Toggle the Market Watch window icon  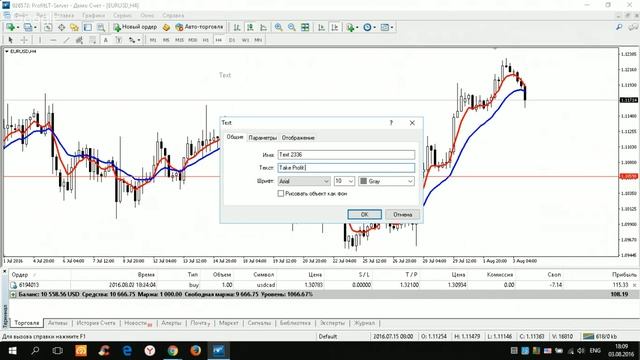point(48,27)
